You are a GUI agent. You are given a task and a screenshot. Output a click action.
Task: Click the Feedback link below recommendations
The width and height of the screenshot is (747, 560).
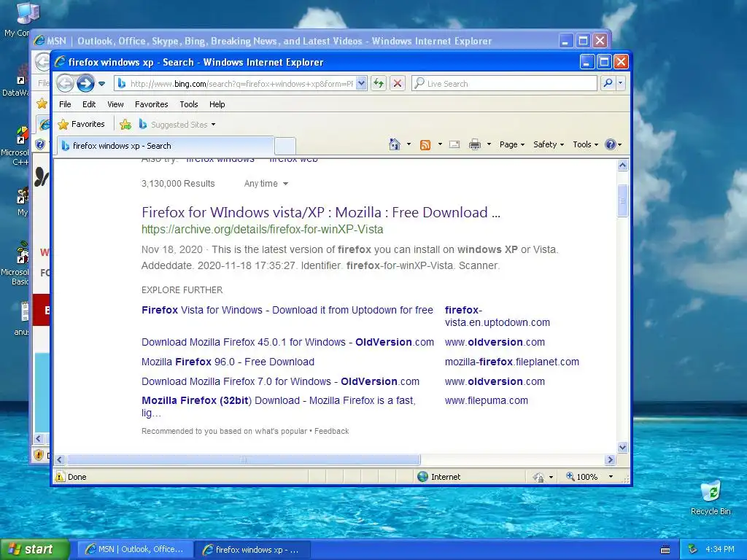point(332,431)
